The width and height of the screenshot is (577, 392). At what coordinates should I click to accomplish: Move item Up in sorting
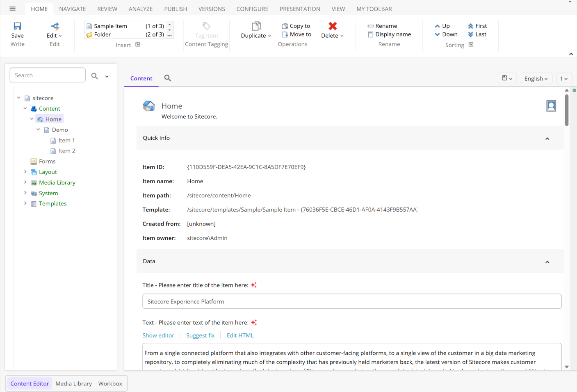[442, 26]
